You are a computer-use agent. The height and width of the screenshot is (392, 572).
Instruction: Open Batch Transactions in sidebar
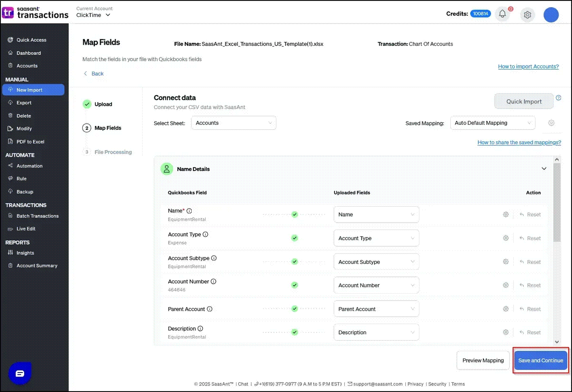coord(37,216)
